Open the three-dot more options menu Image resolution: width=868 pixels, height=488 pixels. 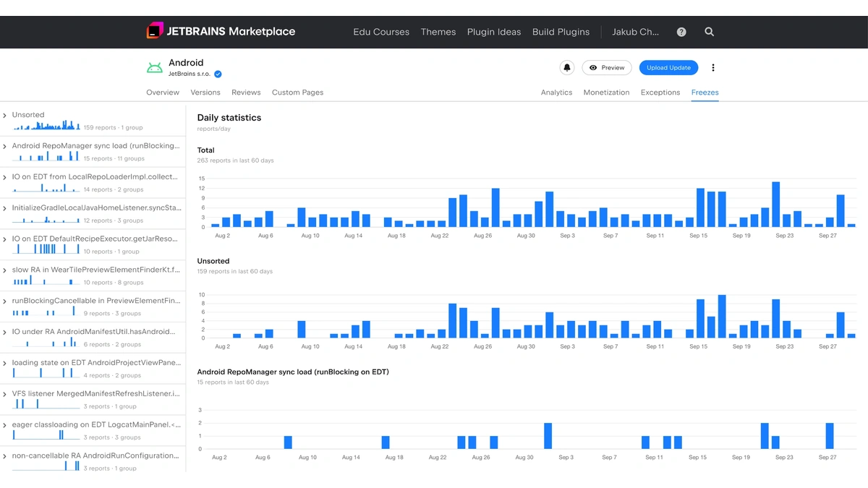coord(713,68)
